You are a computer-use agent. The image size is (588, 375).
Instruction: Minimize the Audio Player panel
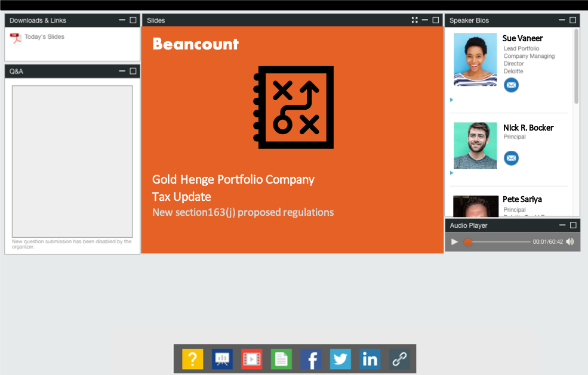coord(562,225)
